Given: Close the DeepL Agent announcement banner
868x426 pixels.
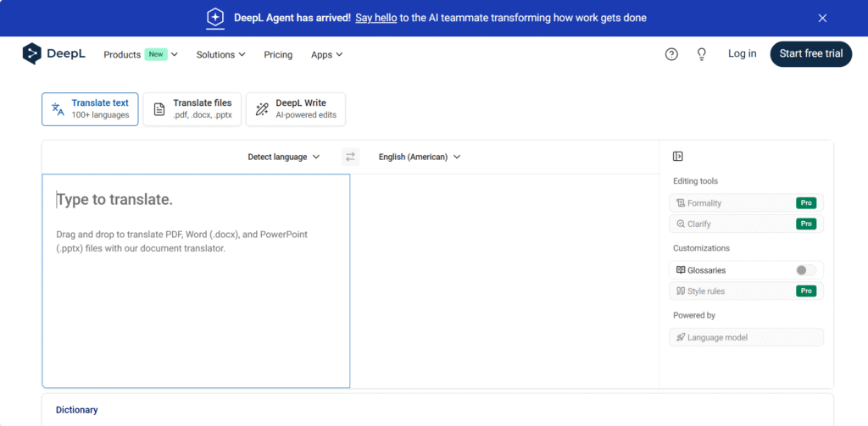Looking at the screenshot, I should pos(822,18).
